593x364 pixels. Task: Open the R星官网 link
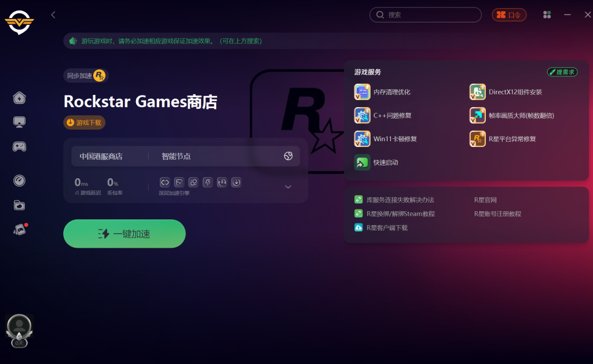[x=486, y=200]
